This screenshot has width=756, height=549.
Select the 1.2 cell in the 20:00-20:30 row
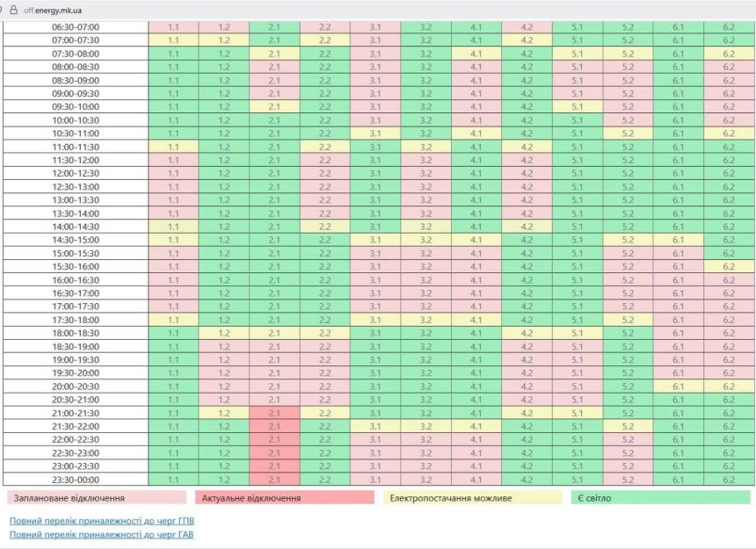click(223, 386)
